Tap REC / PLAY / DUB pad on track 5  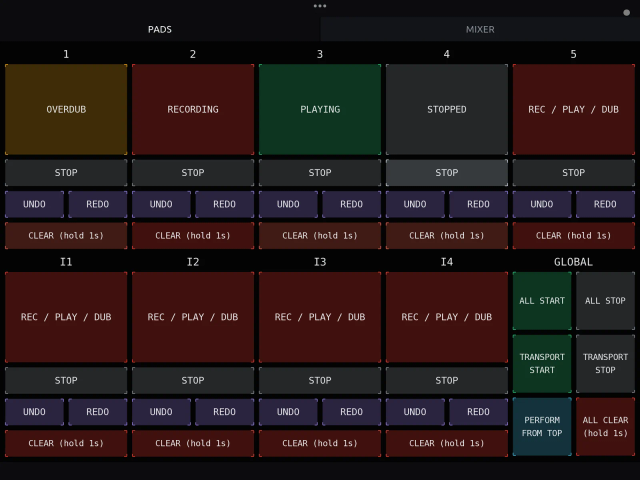point(573,109)
